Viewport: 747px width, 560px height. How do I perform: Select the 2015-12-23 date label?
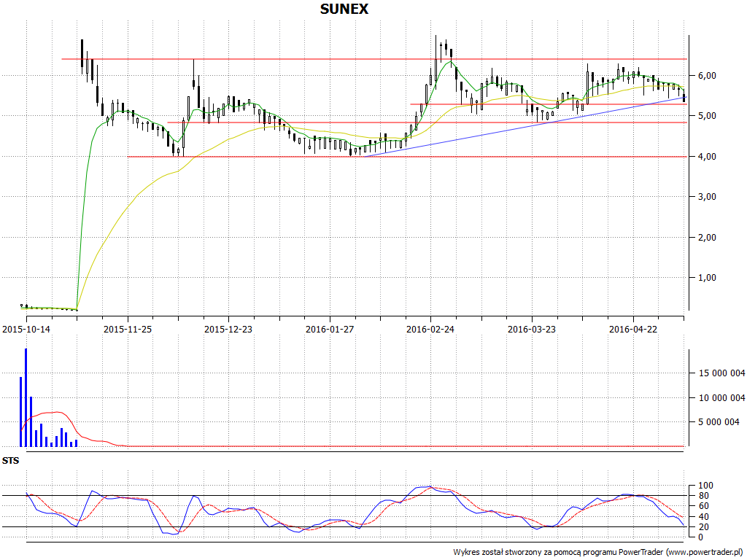point(228,329)
